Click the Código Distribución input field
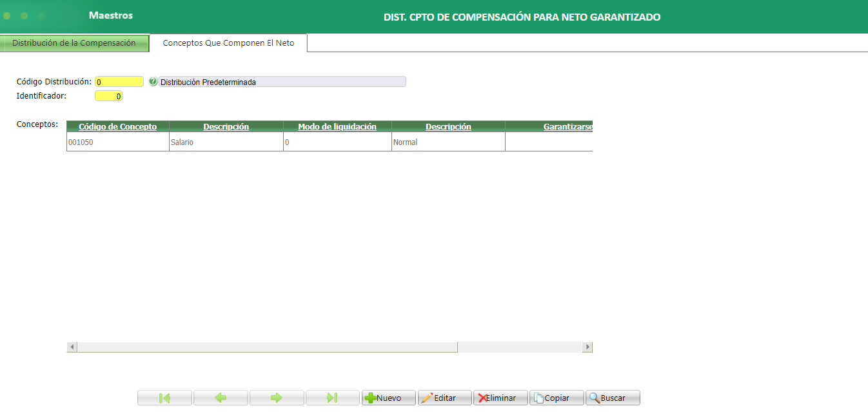This screenshot has height=417, width=868. [x=119, y=81]
